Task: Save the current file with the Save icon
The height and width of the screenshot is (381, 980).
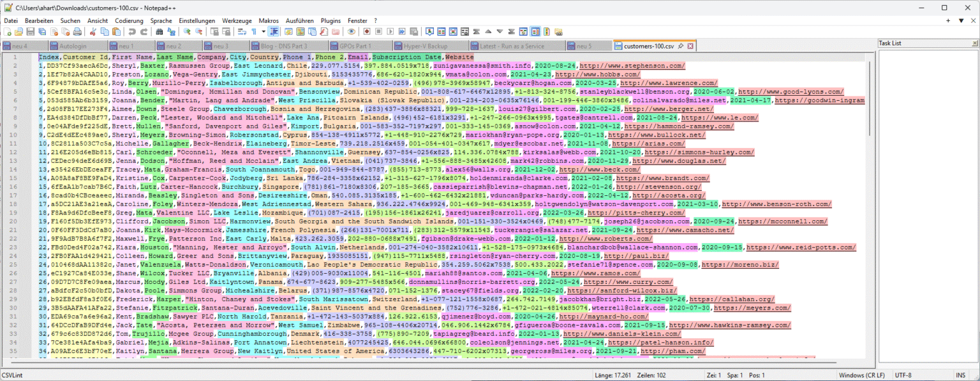Action: [x=31, y=31]
